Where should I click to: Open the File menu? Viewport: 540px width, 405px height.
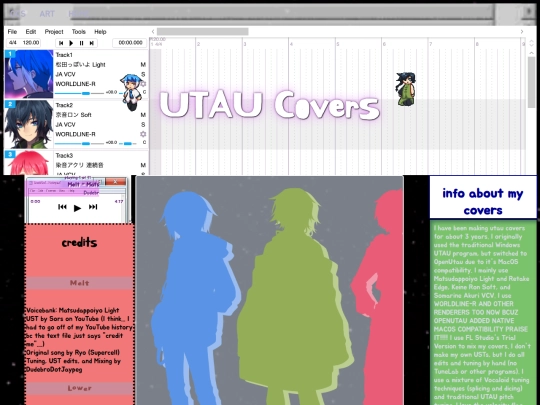click(x=12, y=32)
